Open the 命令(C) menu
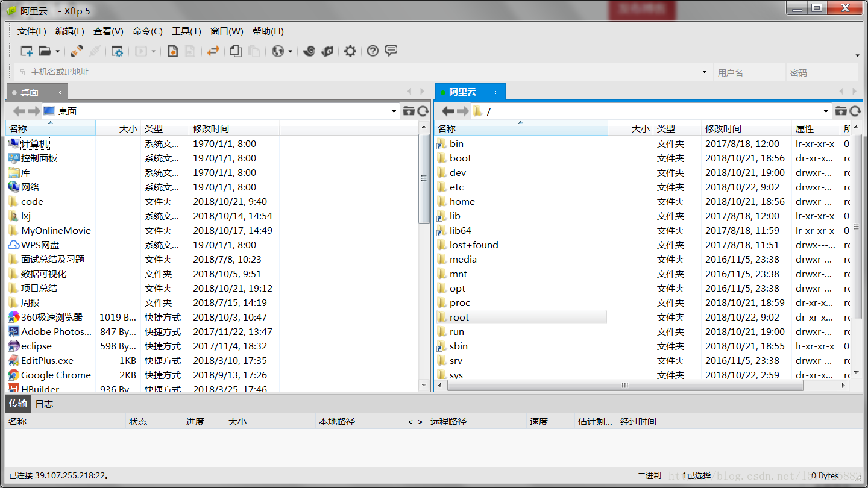868x488 pixels. pyautogui.click(x=148, y=31)
